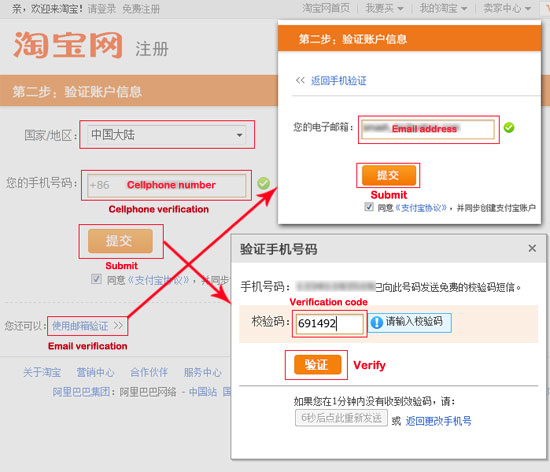Click the double chevron before 返回手机验证
Screen dimensions: 550x472
coord(300,80)
